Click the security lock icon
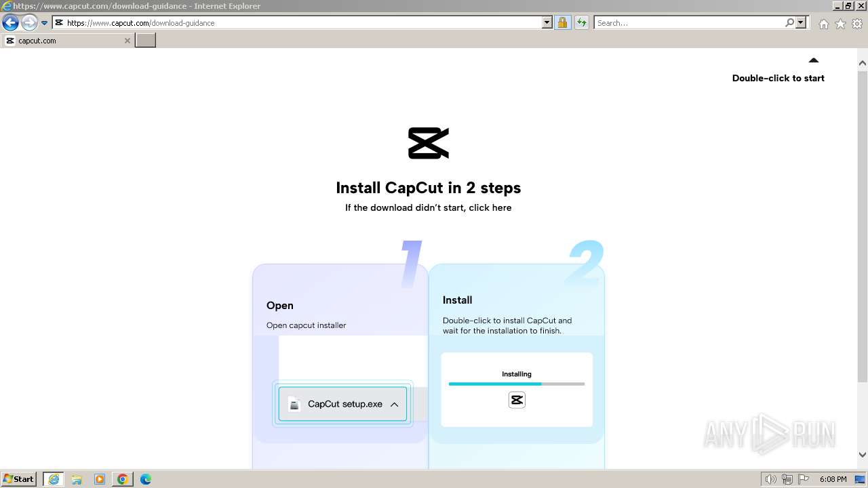 (562, 23)
